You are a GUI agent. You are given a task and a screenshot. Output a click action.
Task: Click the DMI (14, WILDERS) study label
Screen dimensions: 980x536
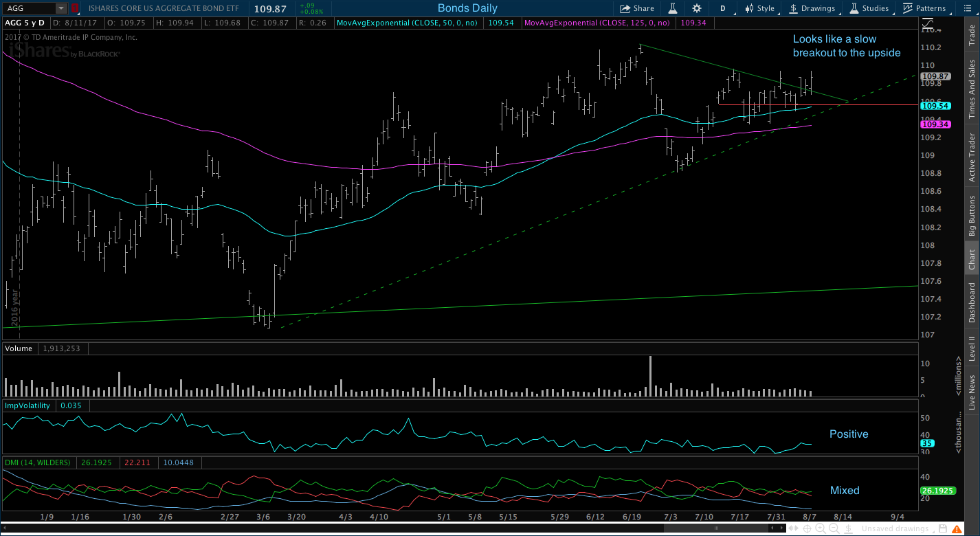point(38,462)
